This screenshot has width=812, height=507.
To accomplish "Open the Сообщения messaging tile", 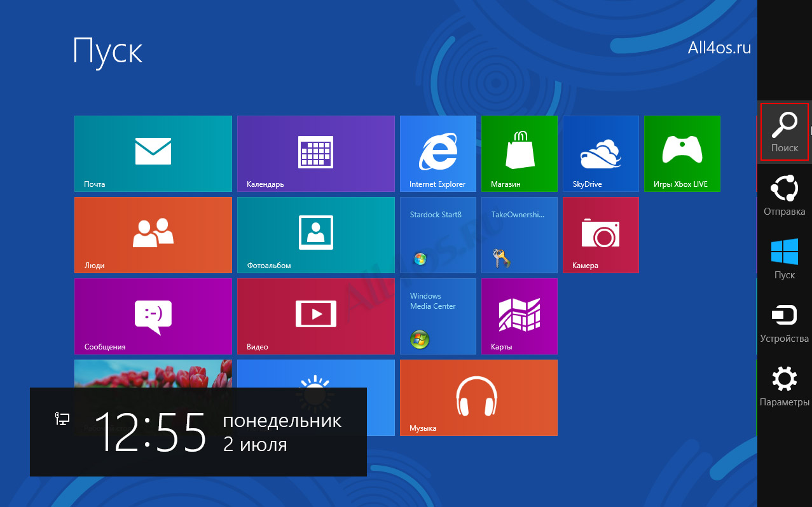I will pyautogui.click(x=153, y=316).
